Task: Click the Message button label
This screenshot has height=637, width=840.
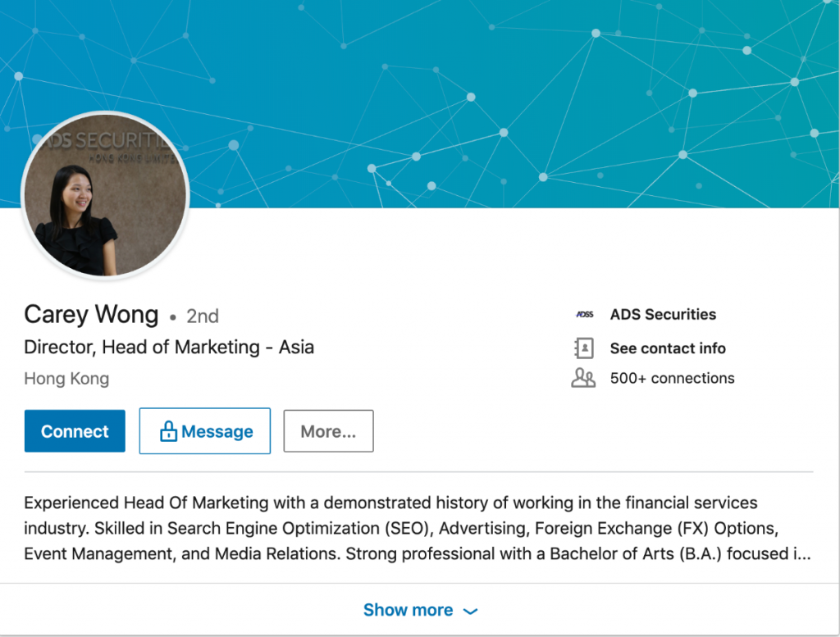Action: 217,431
